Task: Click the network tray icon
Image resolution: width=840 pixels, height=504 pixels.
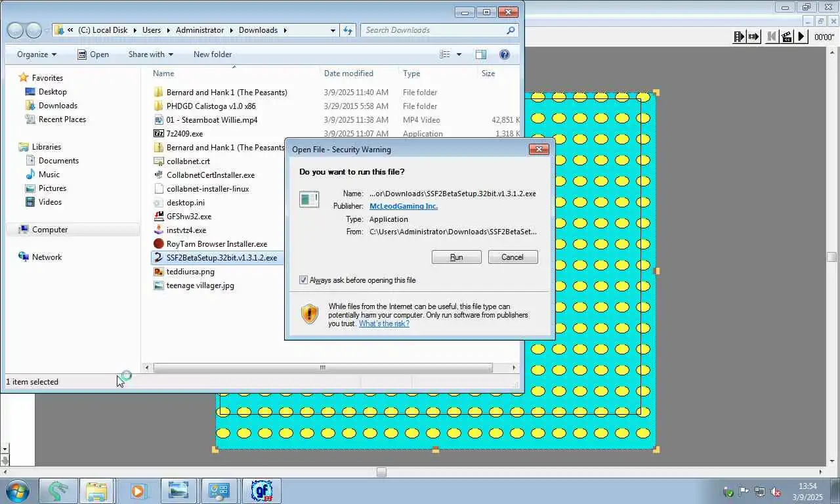Action: pyautogui.click(x=760, y=492)
